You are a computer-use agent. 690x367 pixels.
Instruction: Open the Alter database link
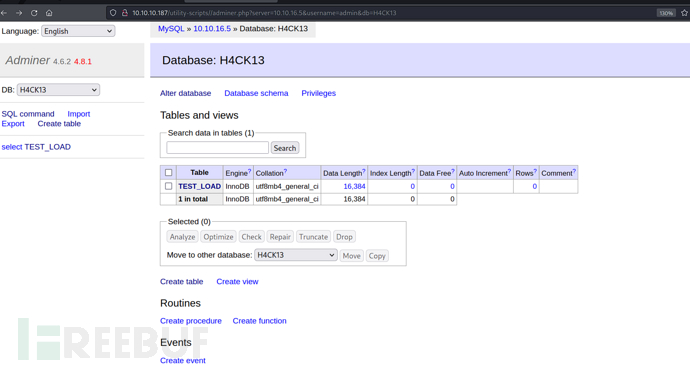pos(185,93)
